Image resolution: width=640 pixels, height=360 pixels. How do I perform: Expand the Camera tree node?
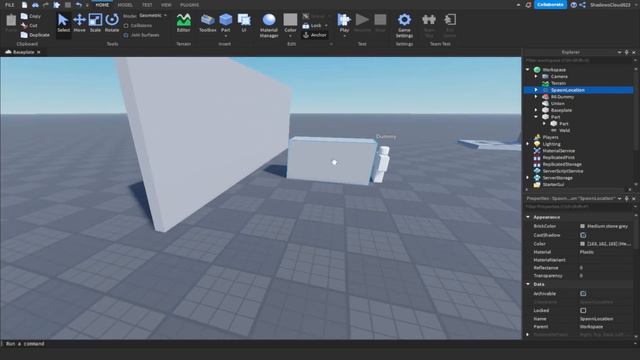(536, 76)
